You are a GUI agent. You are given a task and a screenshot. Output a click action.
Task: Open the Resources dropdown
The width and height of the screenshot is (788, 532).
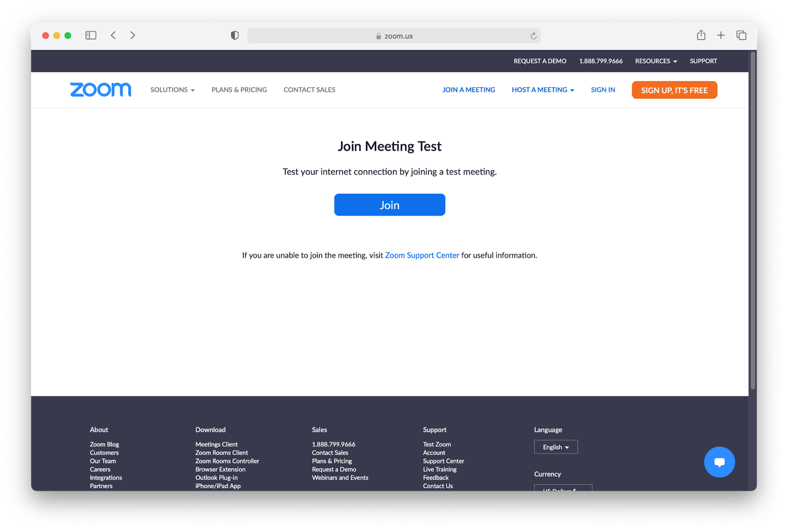pos(656,61)
